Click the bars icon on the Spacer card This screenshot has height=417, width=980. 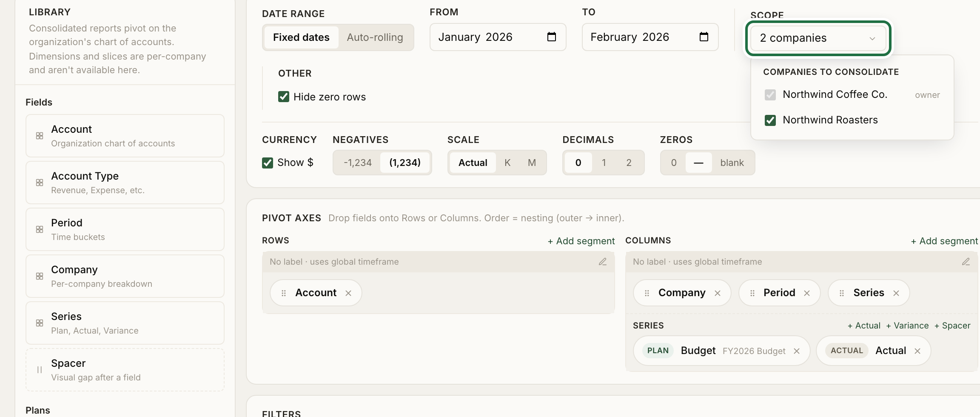coord(40,370)
